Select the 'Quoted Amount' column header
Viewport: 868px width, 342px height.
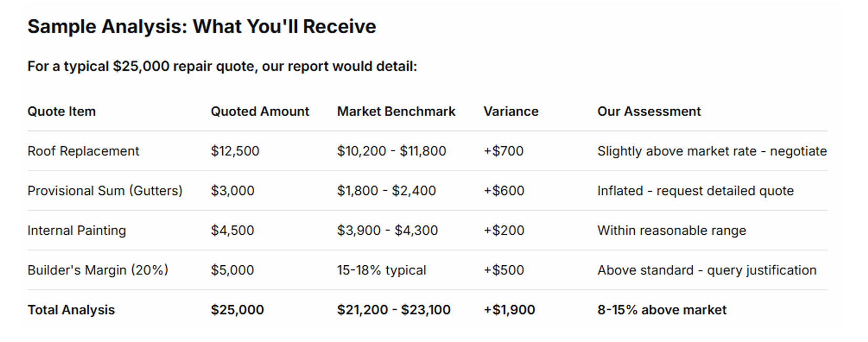(x=260, y=111)
